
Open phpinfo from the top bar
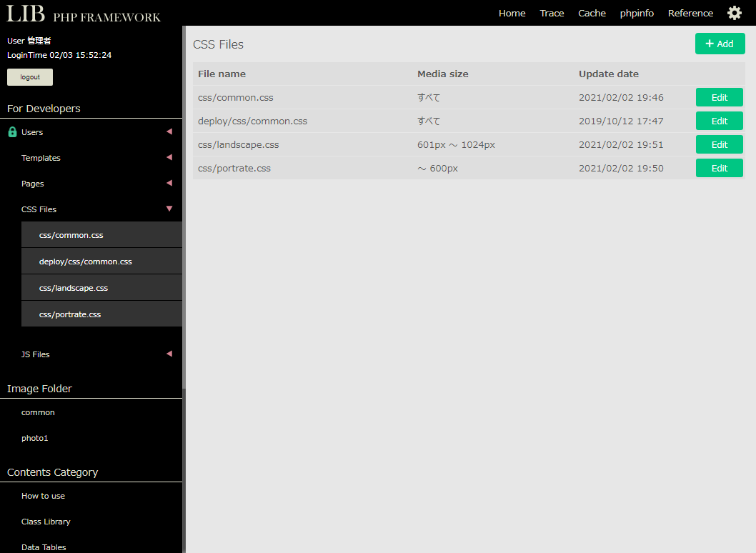click(637, 13)
